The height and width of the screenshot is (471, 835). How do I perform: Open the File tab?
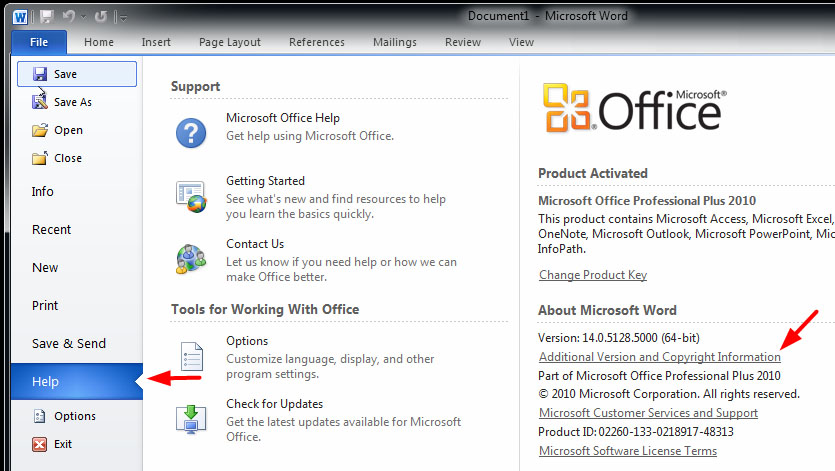click(x=39, y=42)
